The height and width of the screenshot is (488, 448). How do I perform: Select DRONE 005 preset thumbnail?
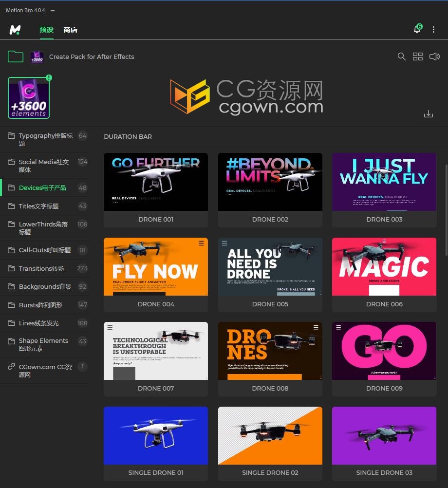pos(270,266)
